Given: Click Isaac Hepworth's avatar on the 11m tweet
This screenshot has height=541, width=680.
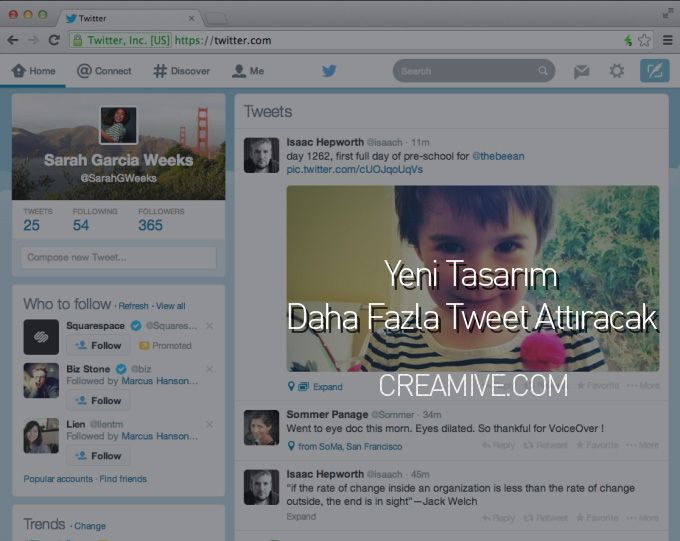Looking at the screenshot, I should pyautogui.click(x=261, y=155).
